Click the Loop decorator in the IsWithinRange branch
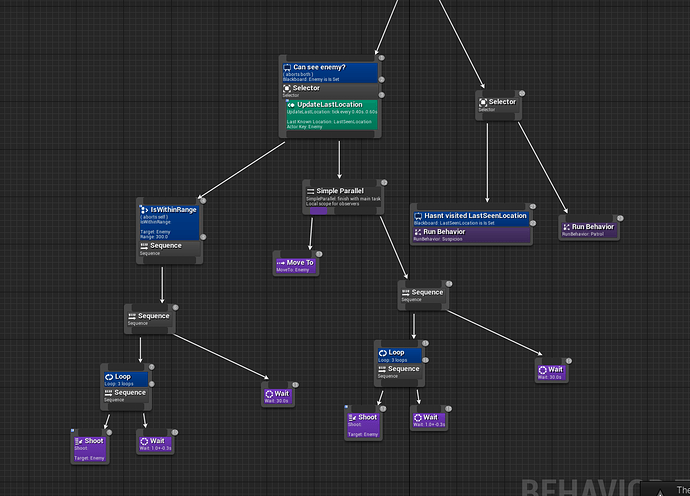 pos(126,380)
